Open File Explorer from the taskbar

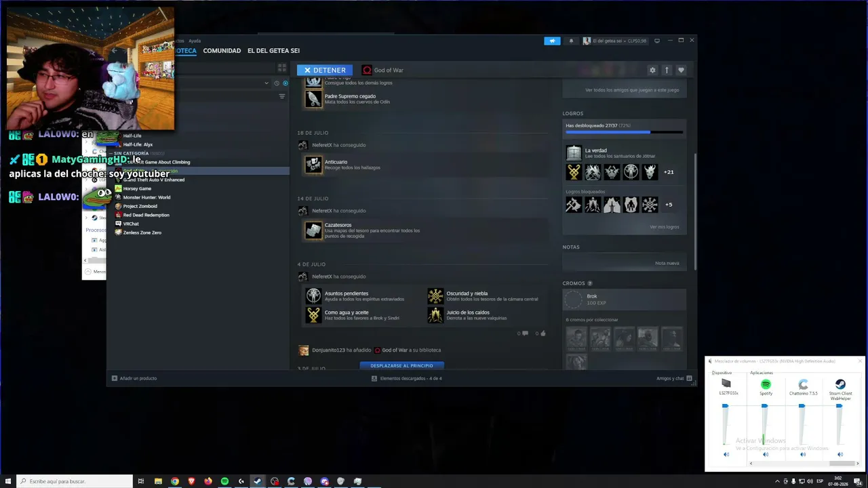point(158,481)
